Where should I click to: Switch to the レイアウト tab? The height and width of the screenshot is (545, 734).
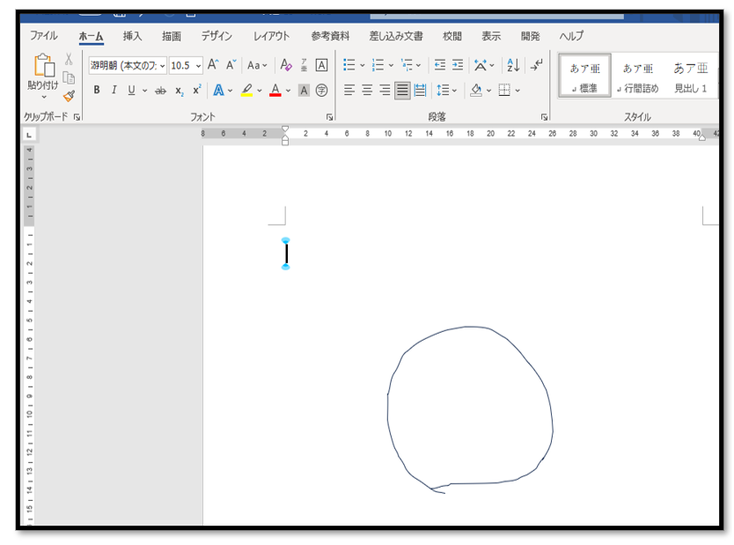point(271,36)
